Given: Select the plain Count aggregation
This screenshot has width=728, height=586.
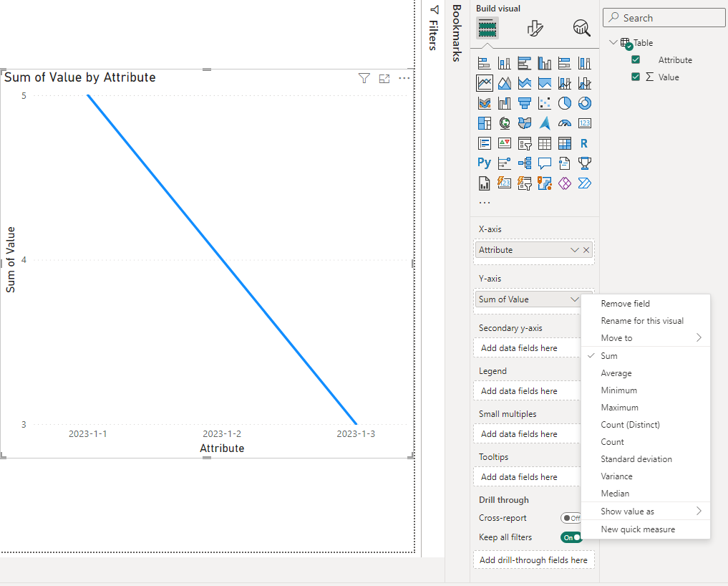Looking at the screenshot, I should (x=646, y=442).
